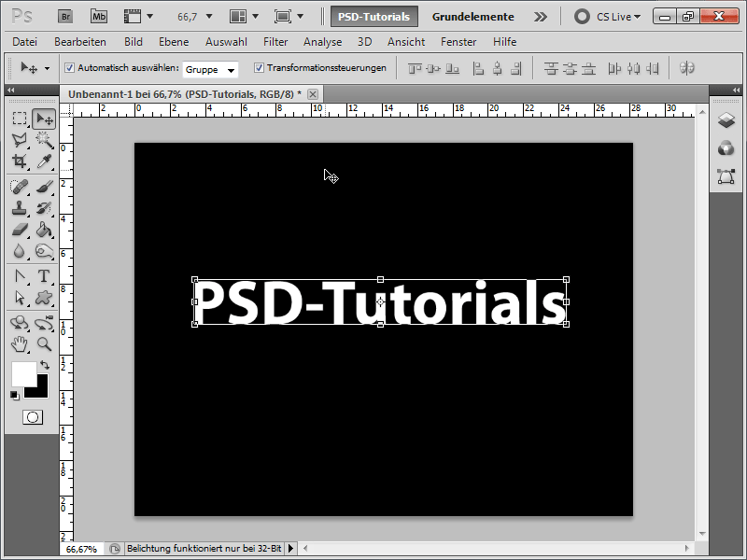Open Mini Bridge with the Mb icon
Screen dimensions: 747x560
coord(99,17)
